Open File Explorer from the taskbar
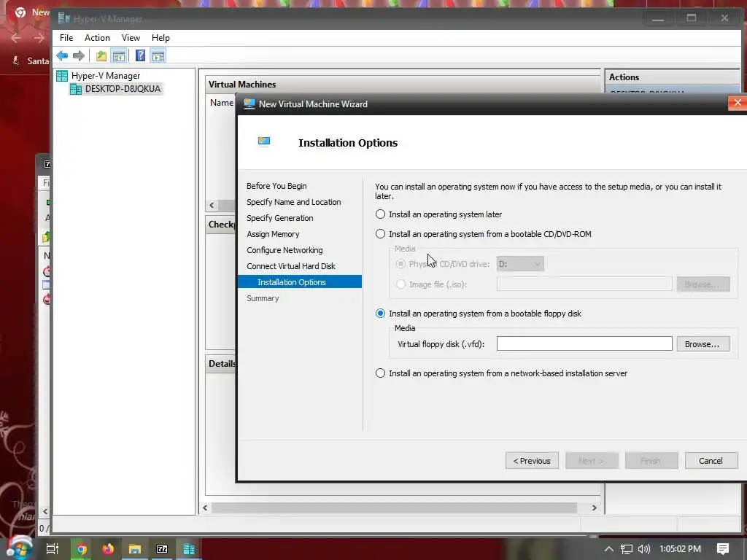Screen dimensions: 747x560 click(135, 549)
